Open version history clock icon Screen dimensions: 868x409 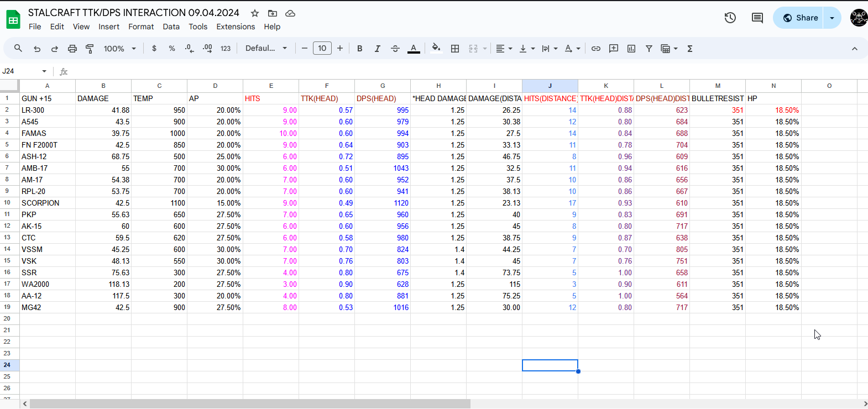(730, 18)
